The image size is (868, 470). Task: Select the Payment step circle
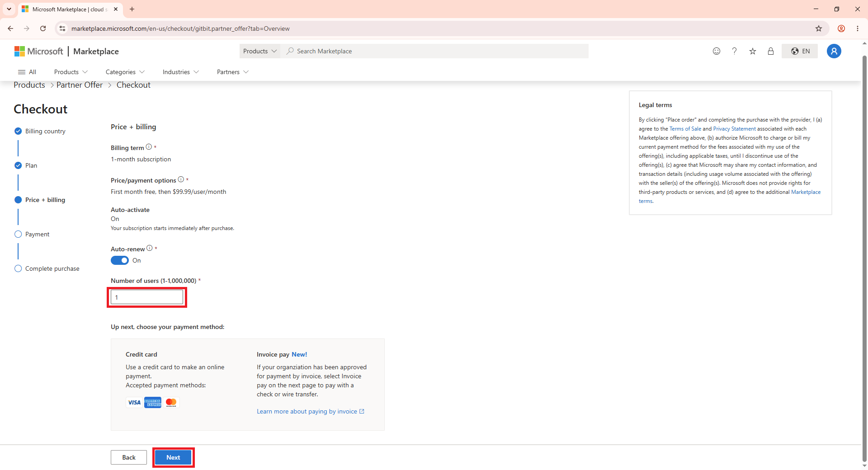[x=18, y=234]
